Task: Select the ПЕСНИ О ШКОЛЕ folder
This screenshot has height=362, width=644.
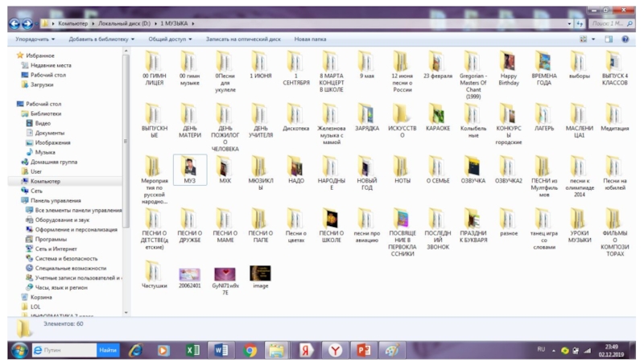Action: click(x=331, y=225)
